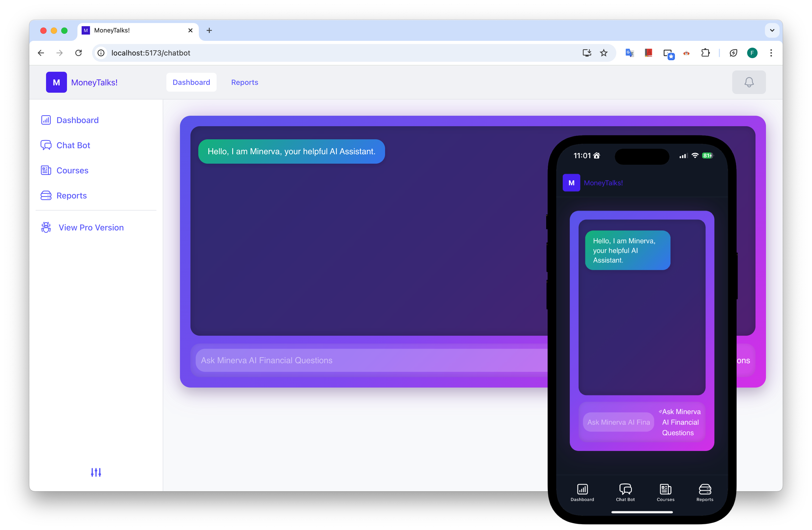Tap the Ask Minerva button on the phone
The height and width of the screenshot is (530, 812).
pos(680,422)
